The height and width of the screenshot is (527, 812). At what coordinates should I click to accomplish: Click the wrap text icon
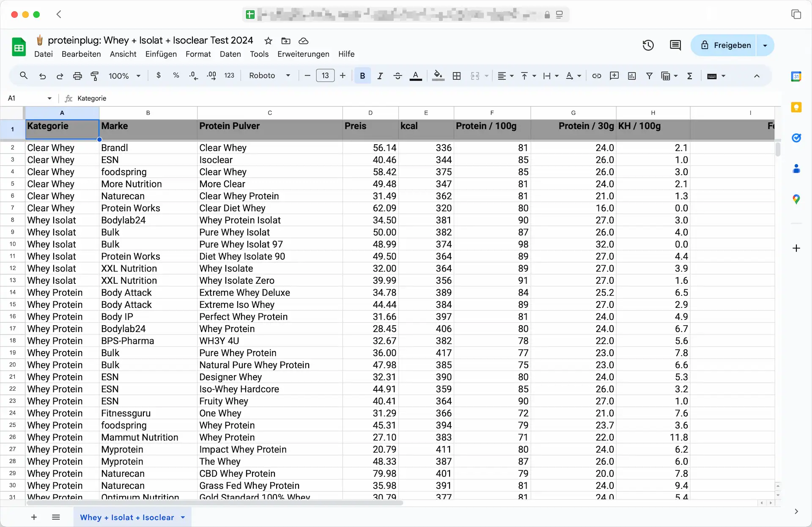tap(547, 76)
